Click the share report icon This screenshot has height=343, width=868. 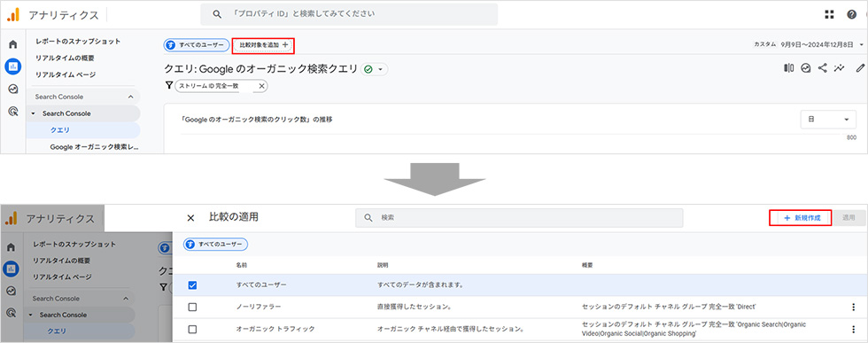tap(823, 68)
